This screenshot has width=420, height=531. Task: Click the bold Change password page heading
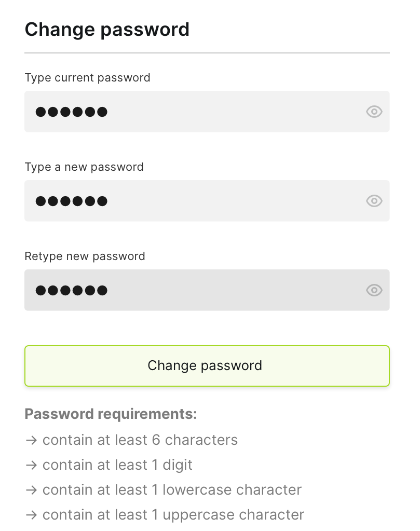point(107,30)
